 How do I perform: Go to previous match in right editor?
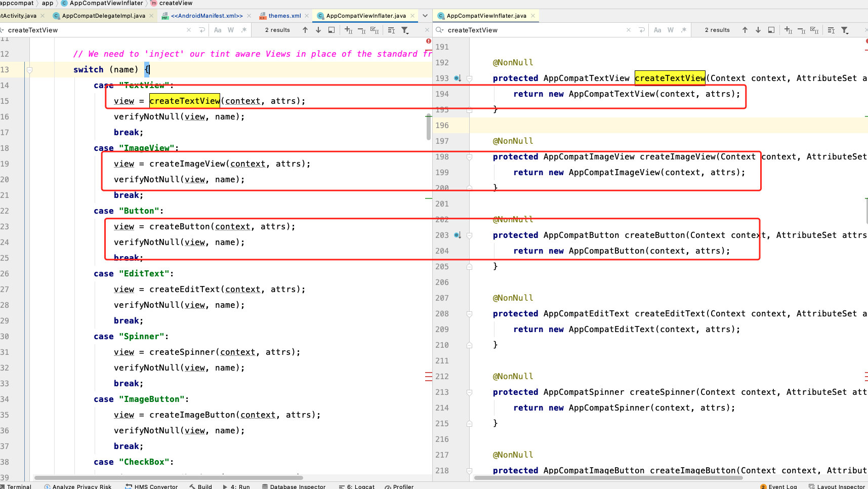745,30
